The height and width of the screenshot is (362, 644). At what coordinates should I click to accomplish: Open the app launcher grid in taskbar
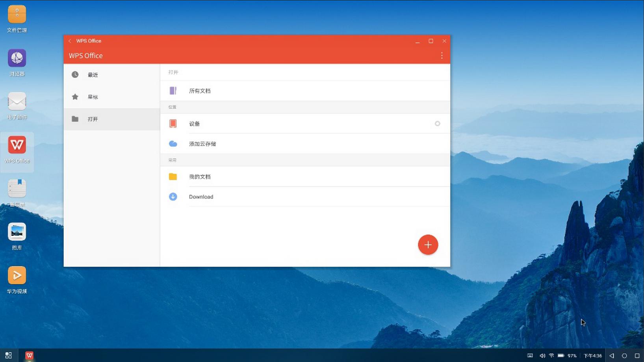pyautogui.click(x=8, y=355)
